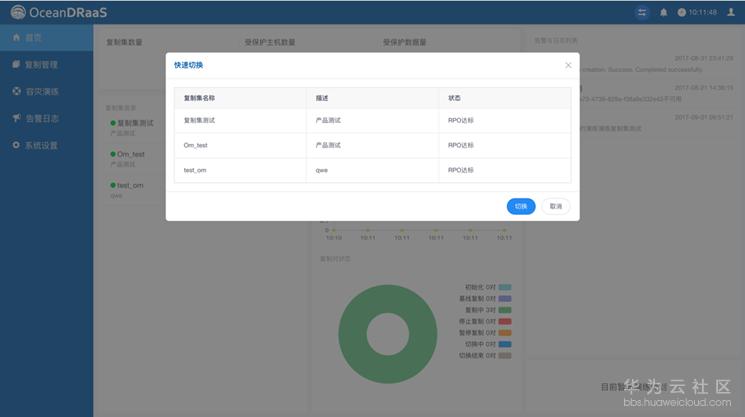This screenshot has height=417, width=745.
Task: Click the OceanDRaaS title text
Action: [68, 12]
